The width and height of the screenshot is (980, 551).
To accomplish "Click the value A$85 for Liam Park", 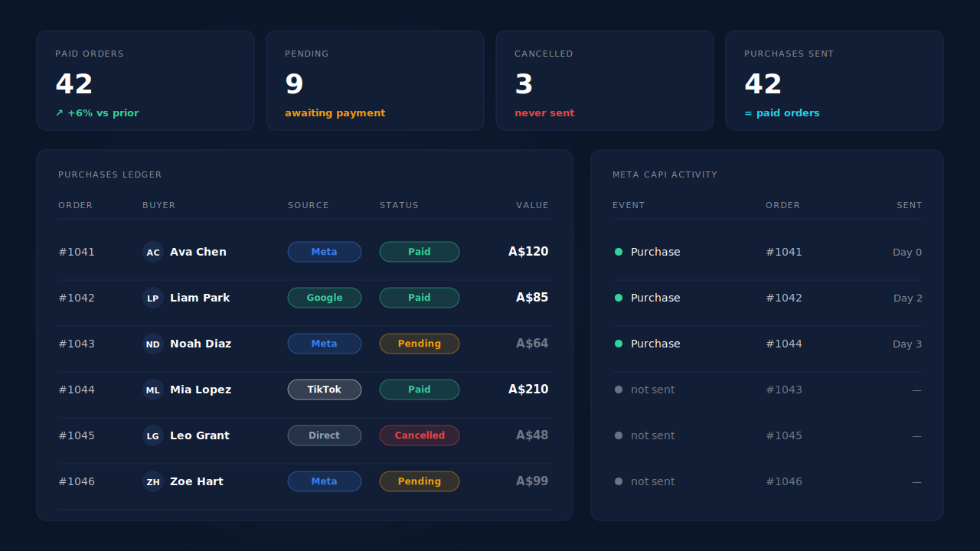I will [x=532, y=298].
